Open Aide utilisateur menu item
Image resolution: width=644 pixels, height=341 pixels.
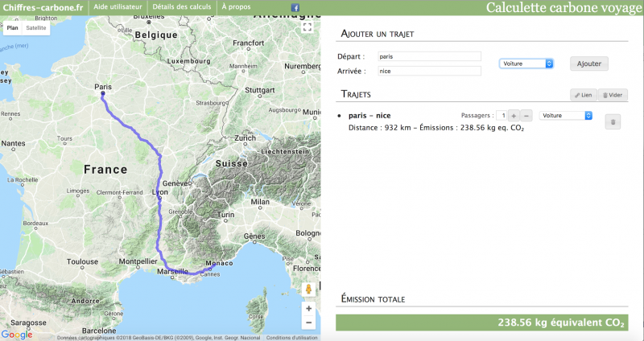(x=118, y=7)
